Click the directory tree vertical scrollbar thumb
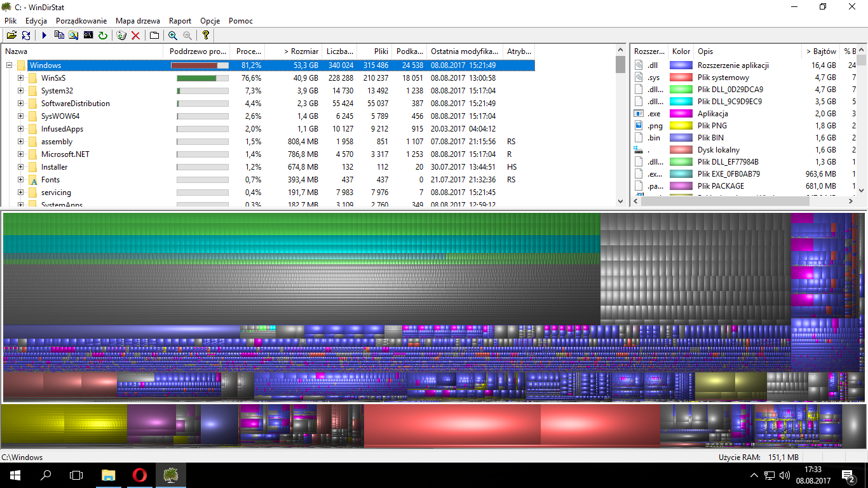 click(x=621, y=65)
